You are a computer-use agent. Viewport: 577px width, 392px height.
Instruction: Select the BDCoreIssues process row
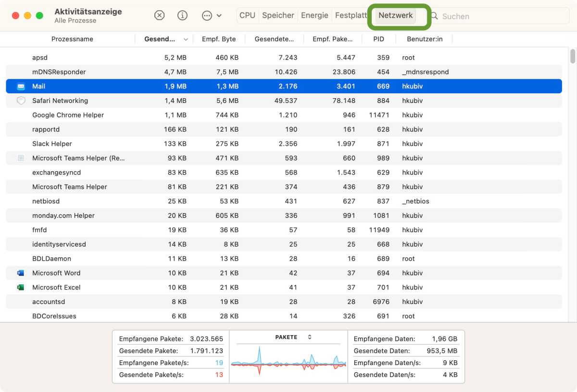point(284,316)
